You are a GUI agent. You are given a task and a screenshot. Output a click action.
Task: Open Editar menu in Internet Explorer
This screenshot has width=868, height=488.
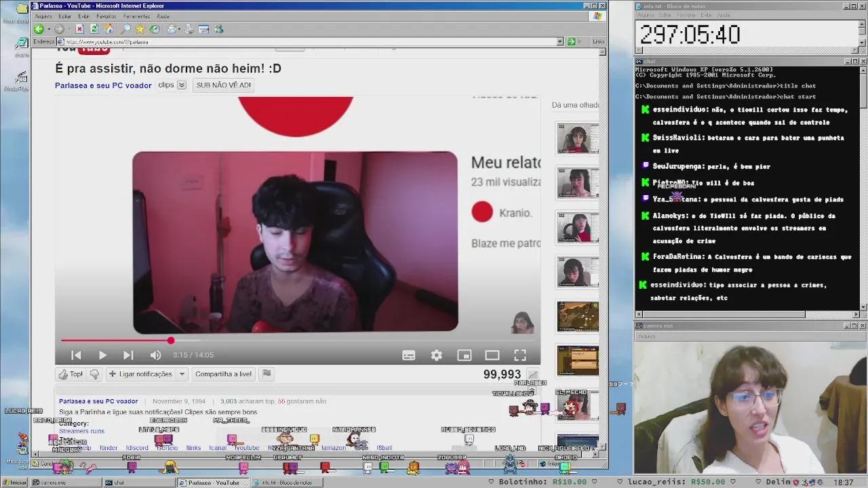pyautogui.click(x=64, y=16)
